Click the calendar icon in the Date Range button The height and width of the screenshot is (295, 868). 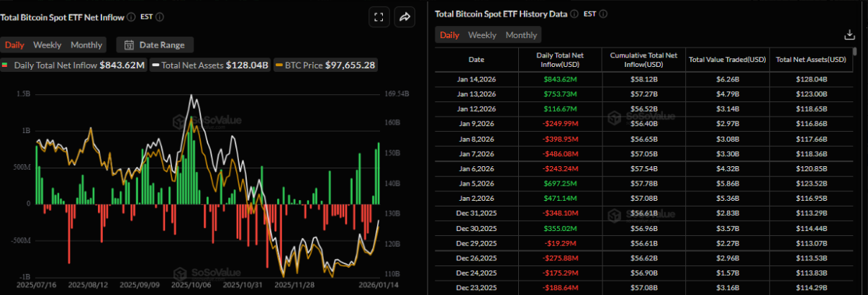[x=130, y=45]
